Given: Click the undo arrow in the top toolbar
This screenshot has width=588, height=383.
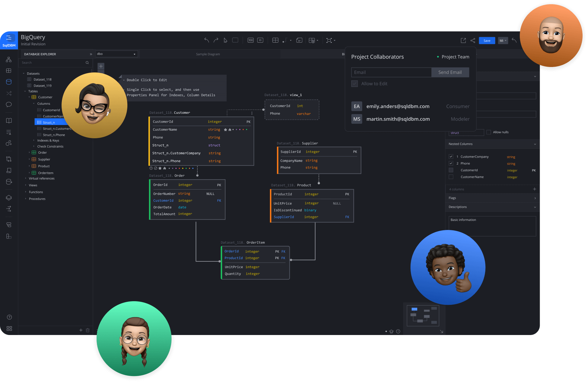Looking at the screenshot, I should tap(206, 40).
